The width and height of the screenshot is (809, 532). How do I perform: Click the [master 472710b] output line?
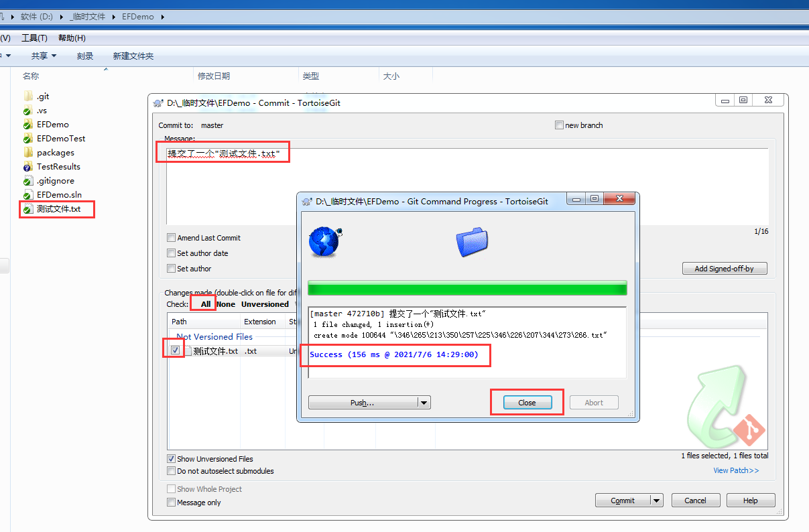pos(398,314)
